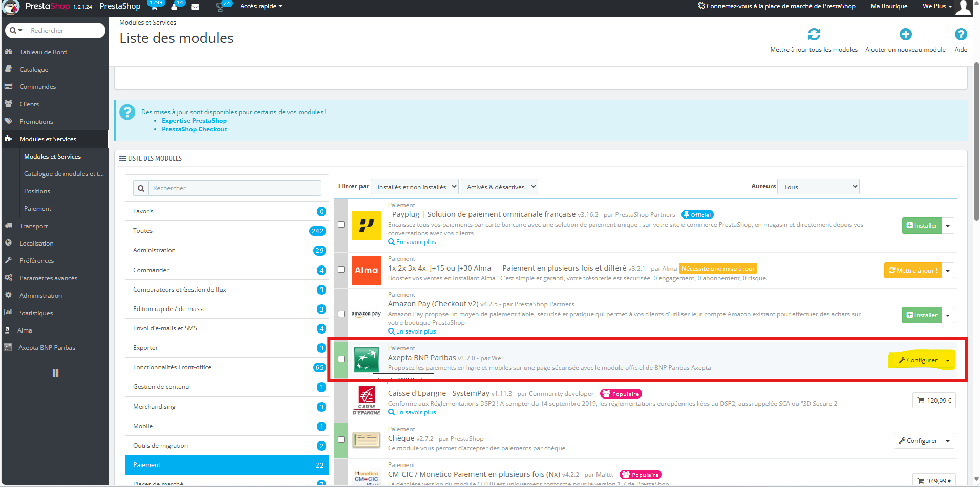Click the search magnifier in module search box
The height and width of the screenshot is (487, 980).
[x=141, y=188]
